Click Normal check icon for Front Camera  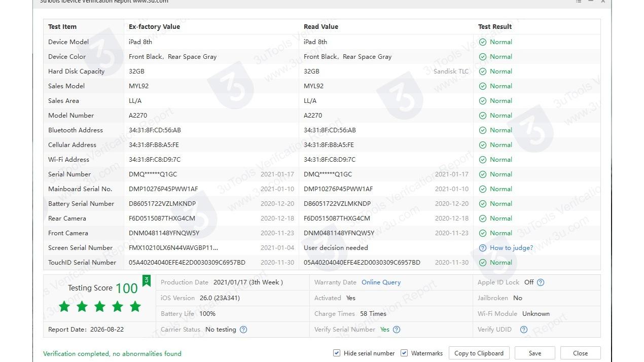pos(483,233)
